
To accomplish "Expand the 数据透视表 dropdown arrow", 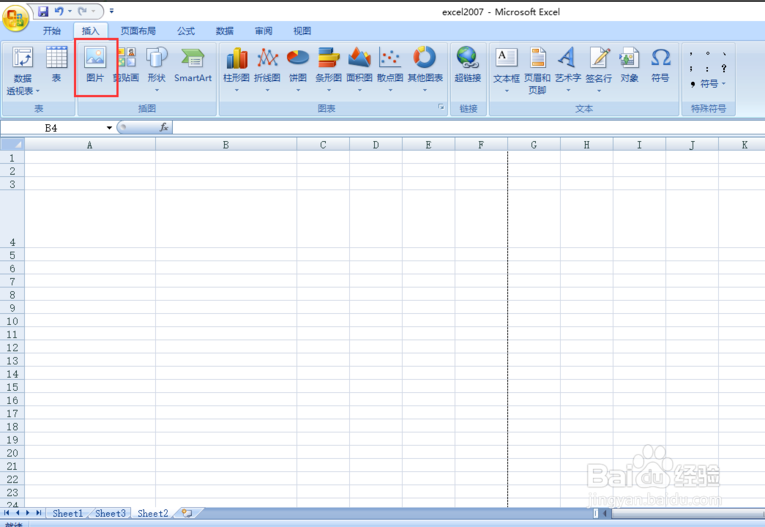I will point(38,91).
